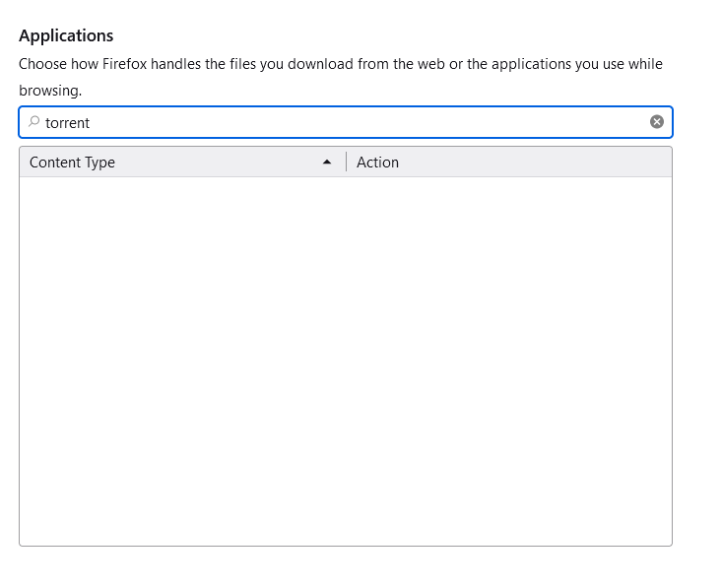The image size is (721, 588).
Task: Select the Applications section heading
Action: (x=66, y=35)
